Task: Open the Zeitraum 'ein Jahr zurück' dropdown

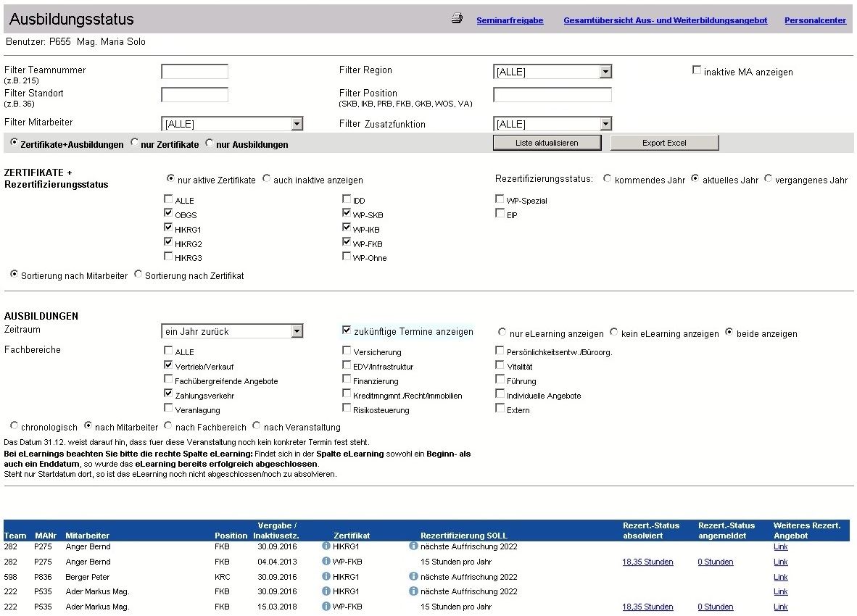Action: tap(296, 331)
